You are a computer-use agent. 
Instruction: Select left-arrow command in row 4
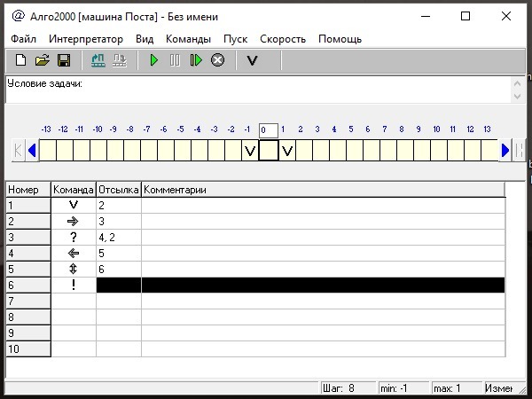[x=74, y=253]
